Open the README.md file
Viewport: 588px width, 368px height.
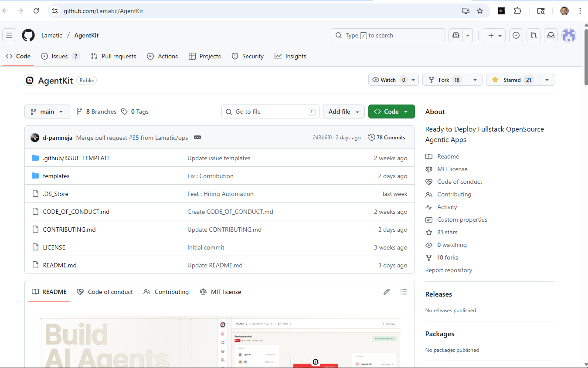[x=60, y=265]
